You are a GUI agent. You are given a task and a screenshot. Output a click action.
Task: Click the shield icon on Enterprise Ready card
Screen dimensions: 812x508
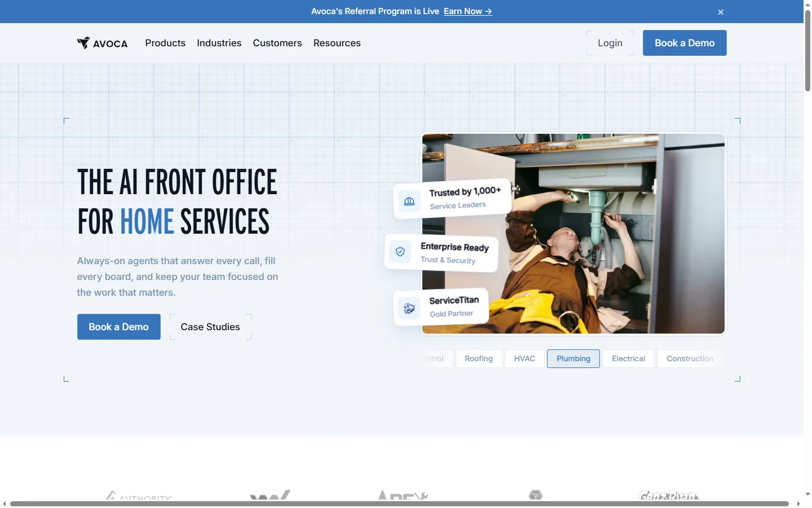tap(400, 252)
